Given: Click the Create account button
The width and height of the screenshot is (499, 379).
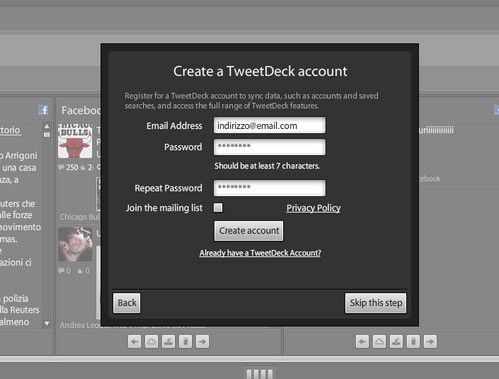Looking at the screenshot, I should click(x=249, y=231).
